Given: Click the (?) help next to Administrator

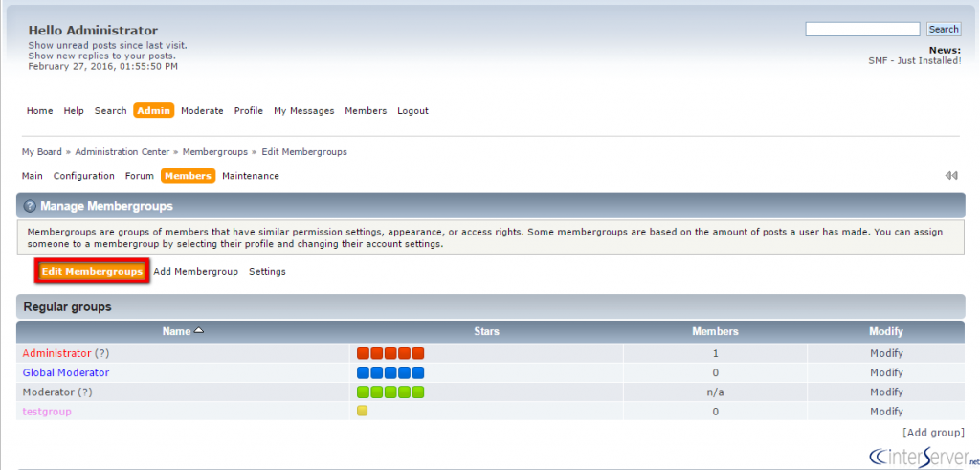Looking at the screenshot, I should tap(101, 353).
